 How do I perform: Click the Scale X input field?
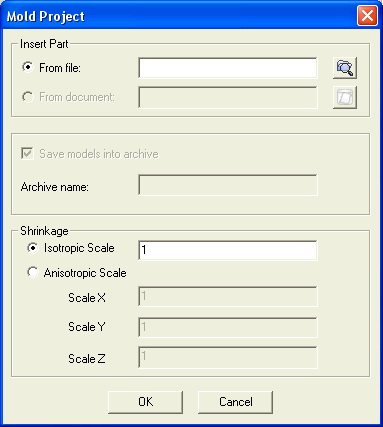pyautogui.click(x=228, y=296)
